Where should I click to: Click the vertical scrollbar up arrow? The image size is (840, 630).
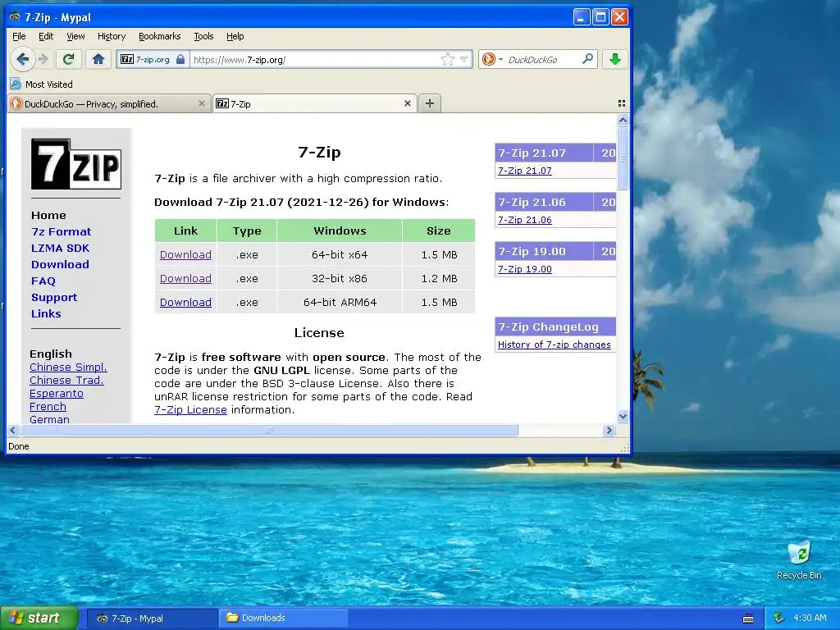(x=623, y=120)
